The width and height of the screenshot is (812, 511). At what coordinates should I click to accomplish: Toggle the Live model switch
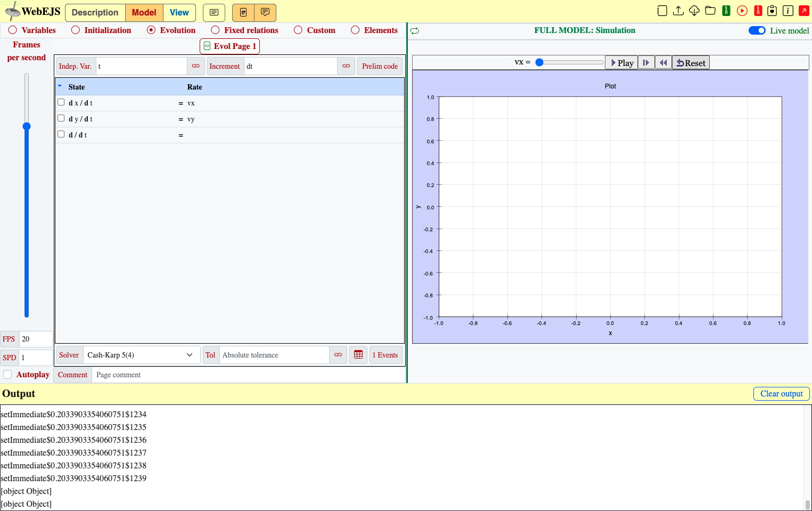click(x=757, y=30)
